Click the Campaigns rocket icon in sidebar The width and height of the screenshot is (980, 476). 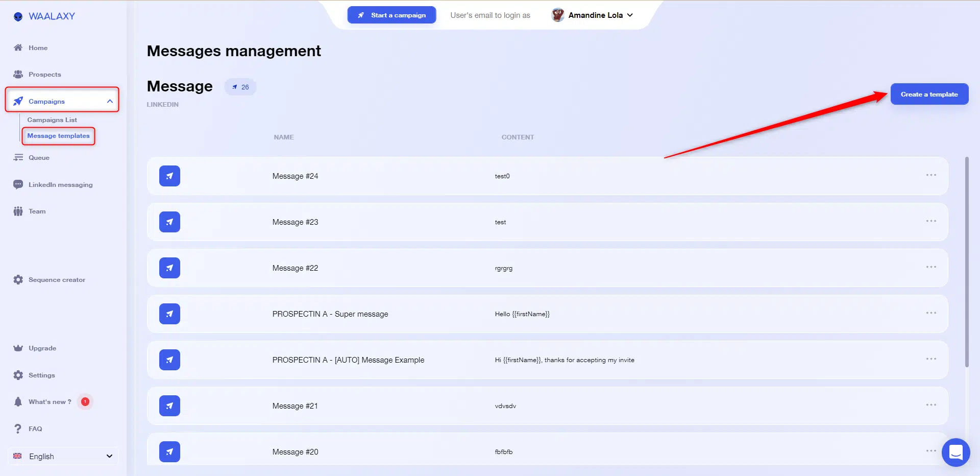click(18, 101)
